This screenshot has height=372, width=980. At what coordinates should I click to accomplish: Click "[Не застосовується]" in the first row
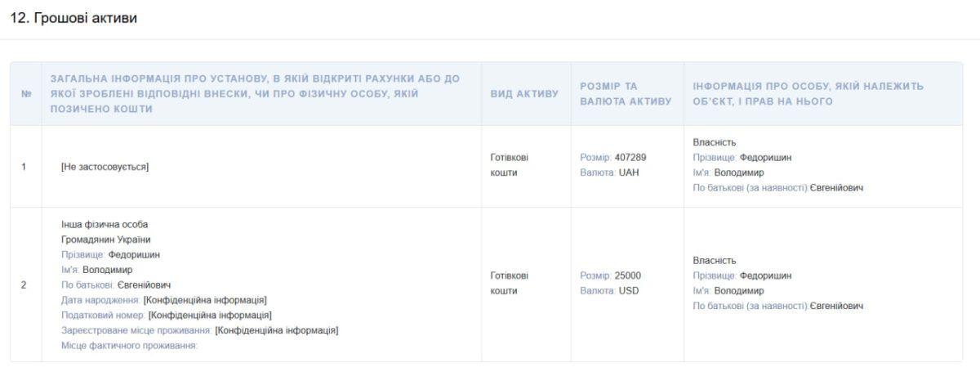pyautogui.click(x=105, y=167)
